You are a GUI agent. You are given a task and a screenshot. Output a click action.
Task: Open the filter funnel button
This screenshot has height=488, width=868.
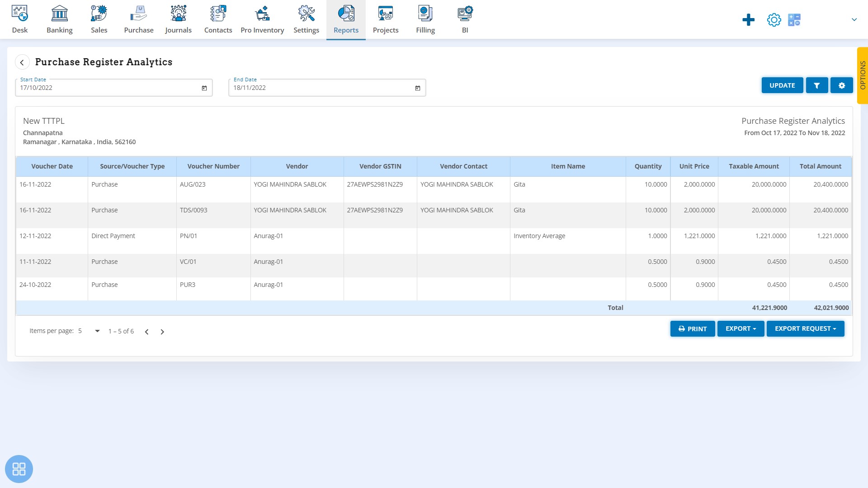(x=816, y=85)
